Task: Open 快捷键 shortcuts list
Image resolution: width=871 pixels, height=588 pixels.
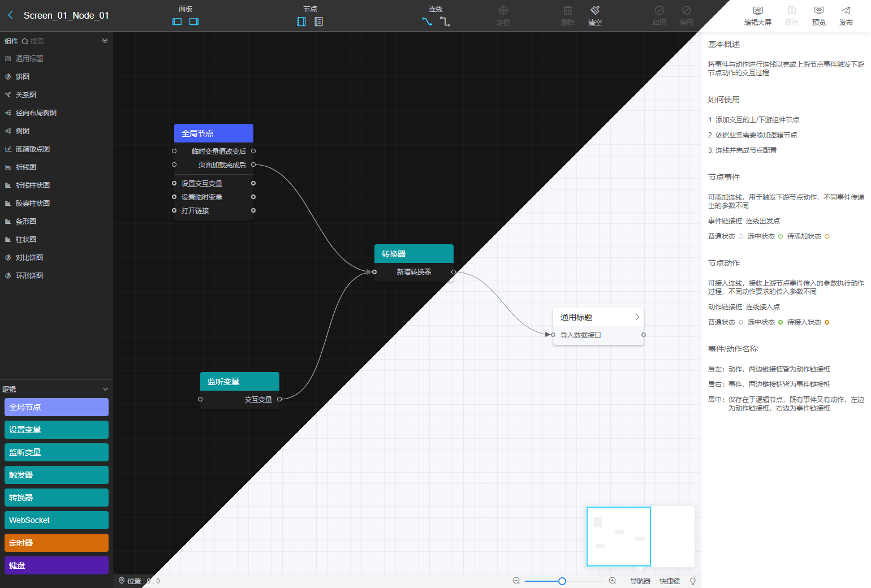Action: point(670,581)
